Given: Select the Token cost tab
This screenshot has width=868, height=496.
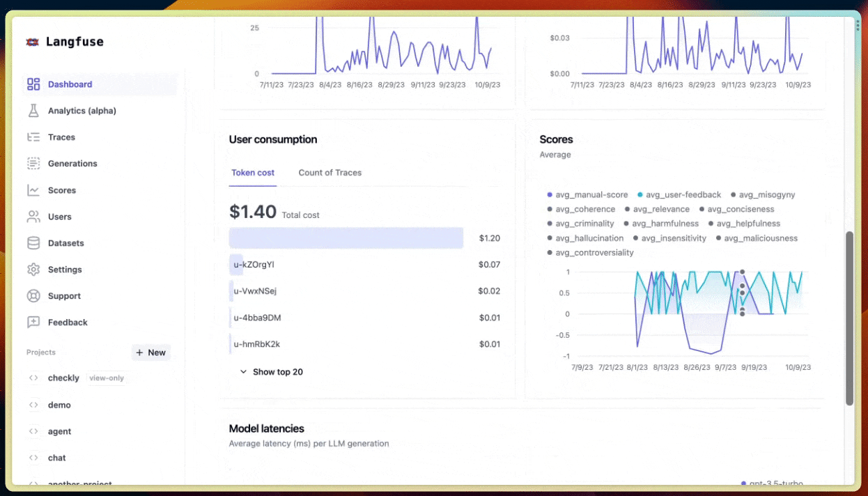Looking at the screenshot, I should pos(252,173).
